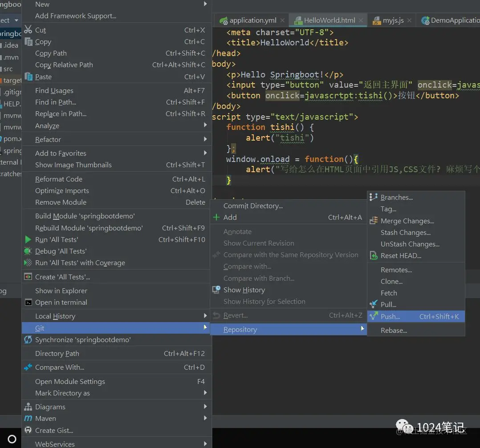The height and width of the screenshot is (448, 480).
Task: Click the Windows taskbar search circle
Action: pos(12,439)
